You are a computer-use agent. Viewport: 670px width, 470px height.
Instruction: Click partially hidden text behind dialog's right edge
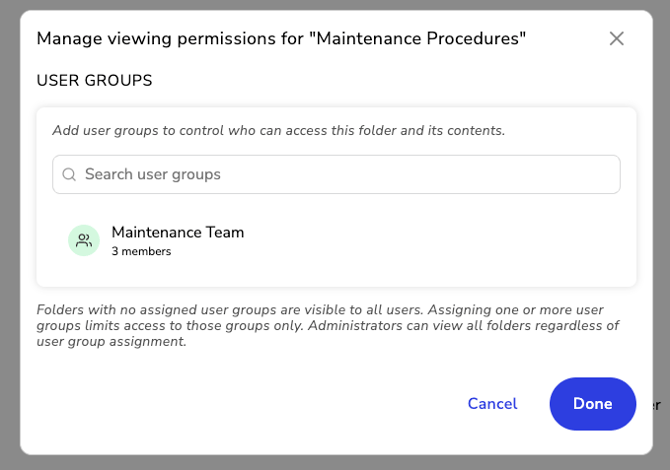[x=657, y=405]
